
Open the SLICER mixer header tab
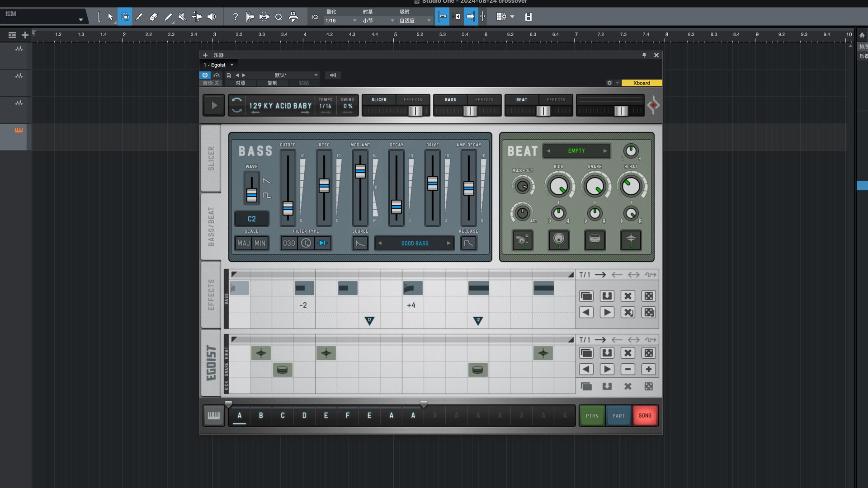379,99
